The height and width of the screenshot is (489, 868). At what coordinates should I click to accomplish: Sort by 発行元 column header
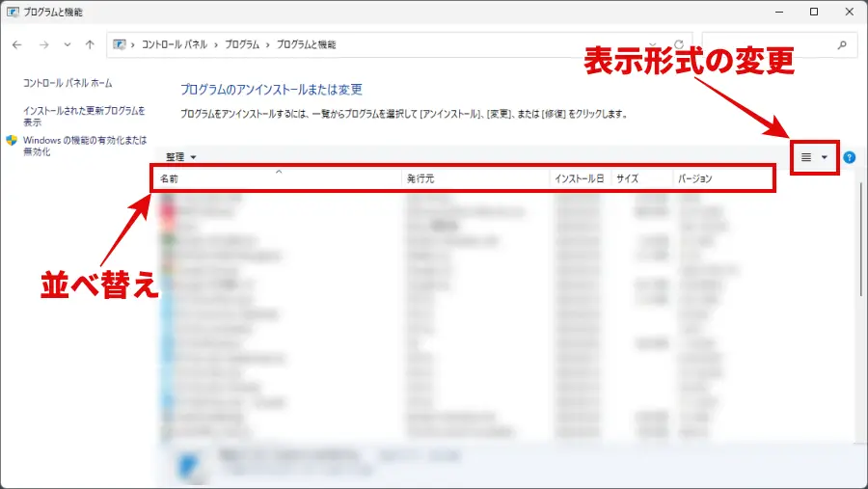[x=475, y=178]
